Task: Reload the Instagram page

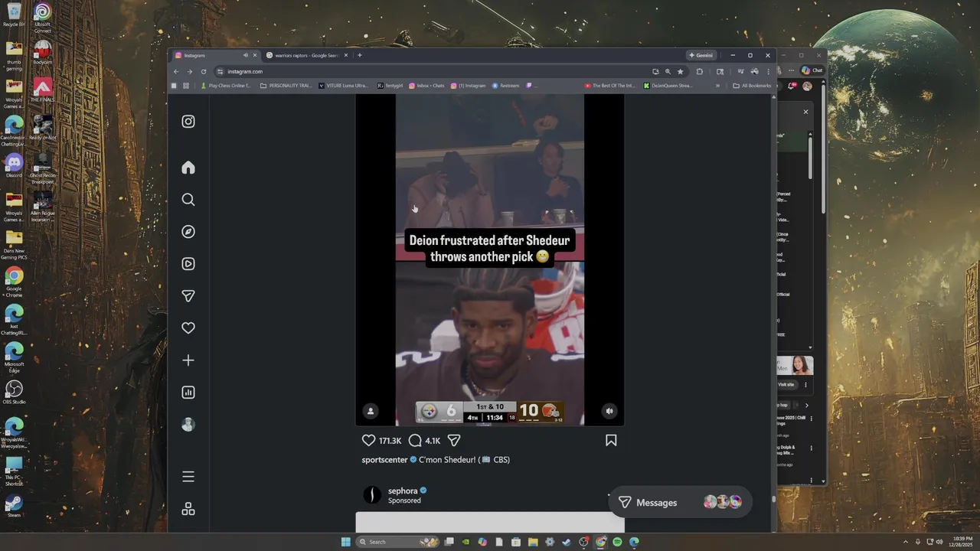Action: [204, 71]
